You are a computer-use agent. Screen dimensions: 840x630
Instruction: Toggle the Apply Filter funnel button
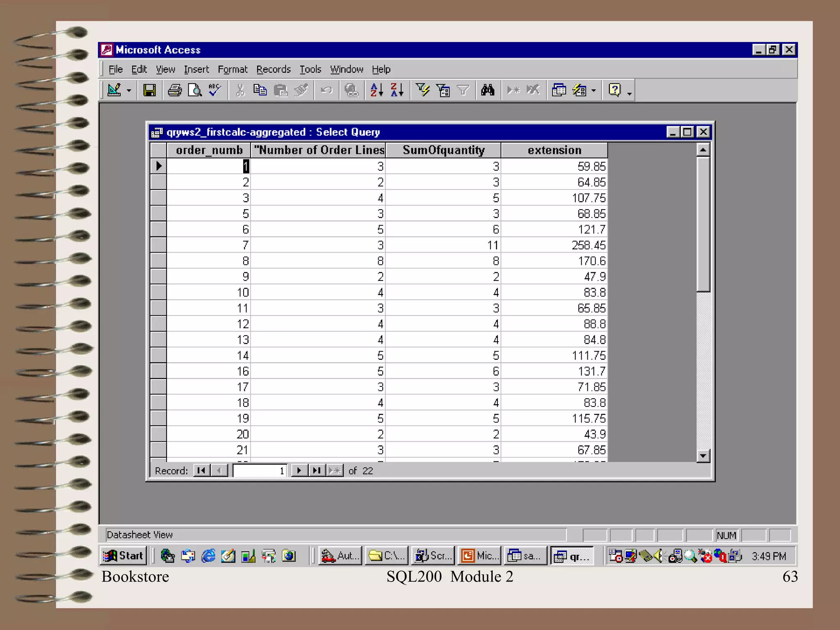[463, 90]
